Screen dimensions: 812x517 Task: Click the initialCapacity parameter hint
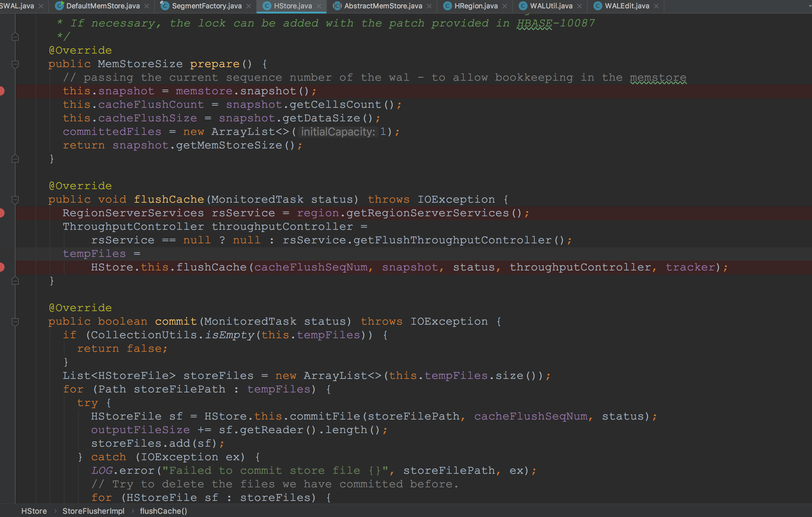[338, 132]
